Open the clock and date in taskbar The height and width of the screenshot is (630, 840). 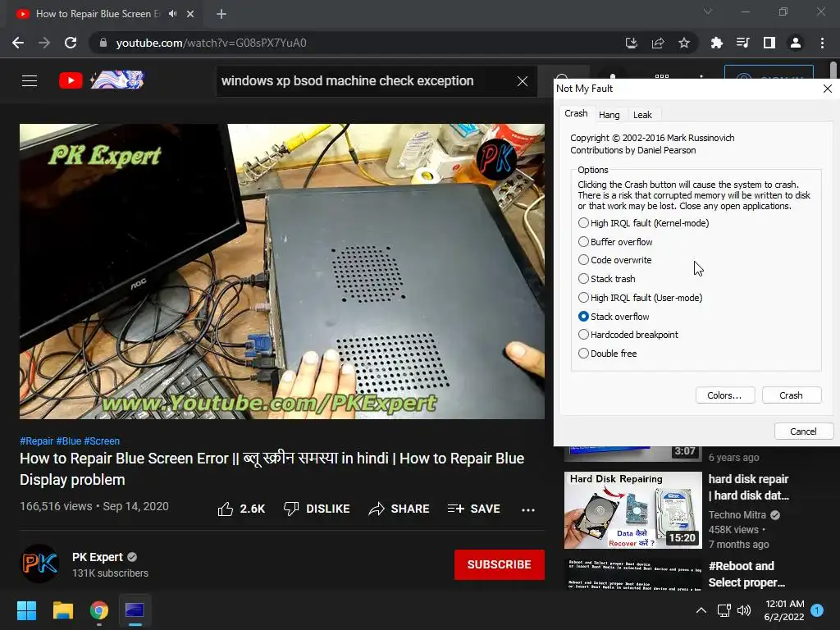(784, 610)
